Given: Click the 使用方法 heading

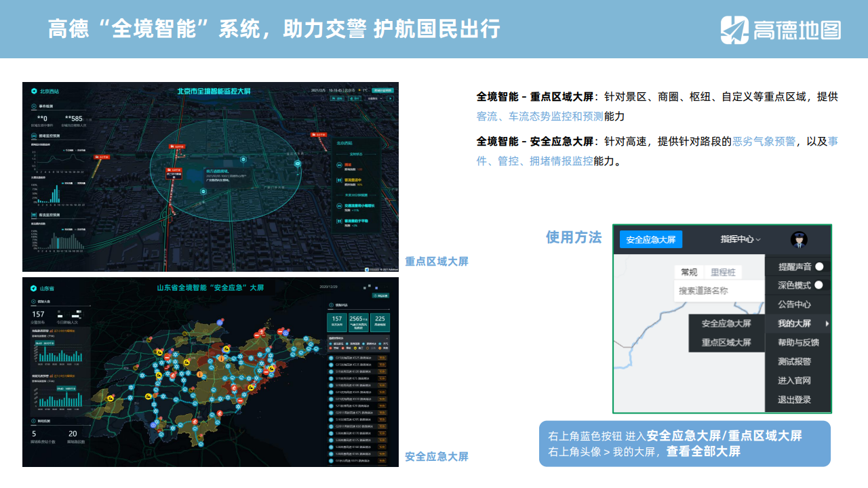Looking at the screenshot, I should coord(574,237).
